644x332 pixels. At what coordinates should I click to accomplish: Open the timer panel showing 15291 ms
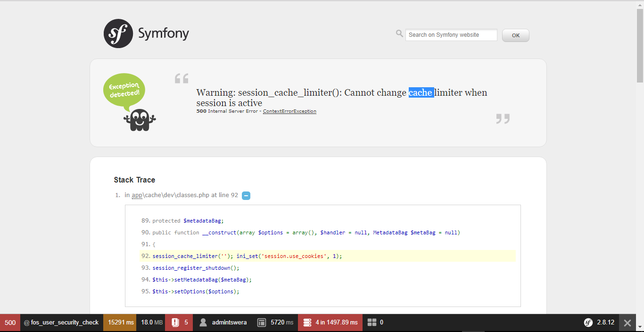[119, 322]
